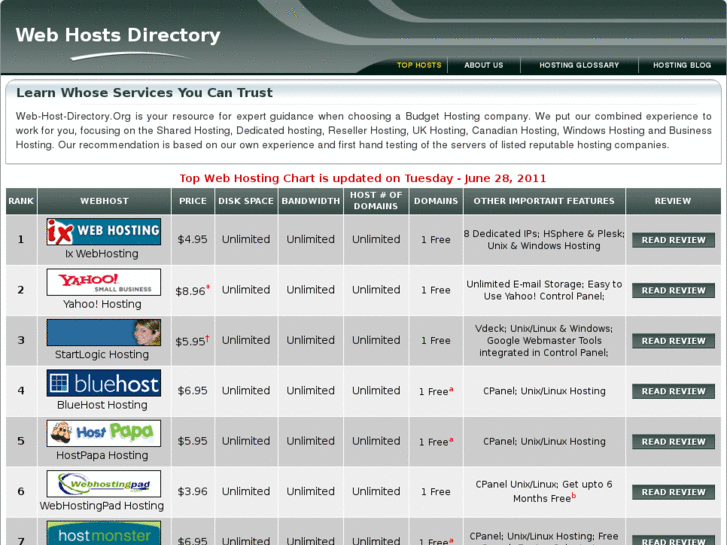
Task: Click the PRICE column header
Action: [193, 201]
